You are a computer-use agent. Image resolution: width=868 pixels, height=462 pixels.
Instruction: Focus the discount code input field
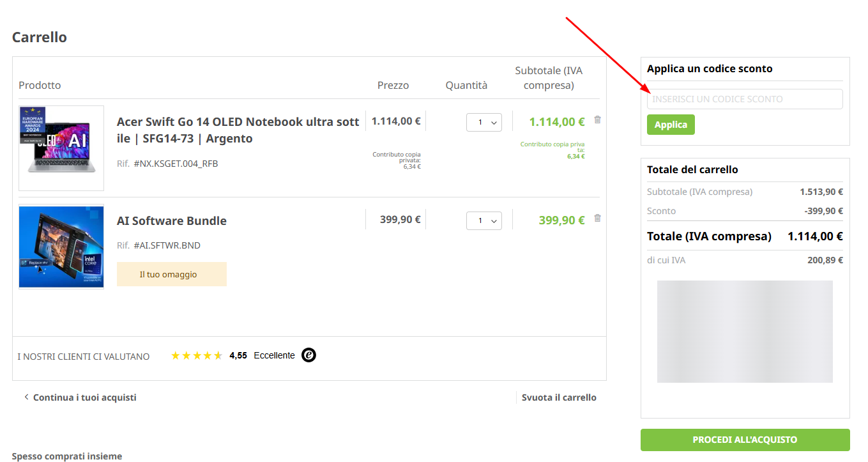point(744,99)
